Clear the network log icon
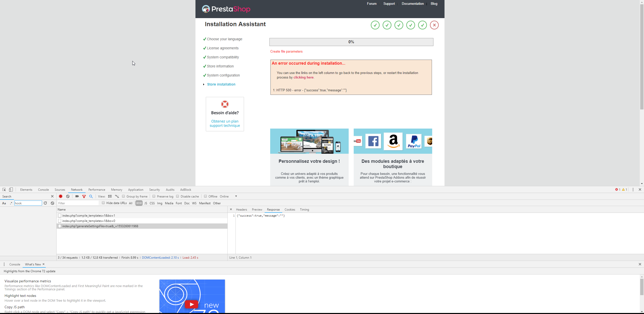The height and width of the screenshot is (314, 644). 68,196
